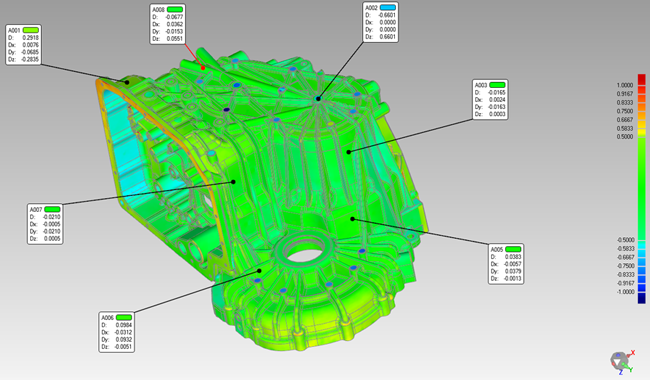Select the A007 annotation label box

45,224
